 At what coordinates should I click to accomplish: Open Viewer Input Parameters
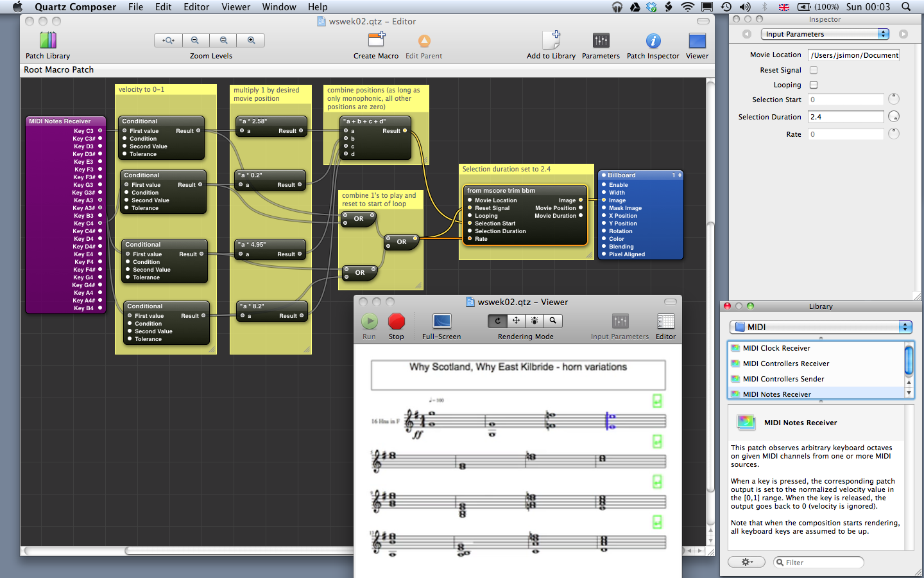coord(620,321)
